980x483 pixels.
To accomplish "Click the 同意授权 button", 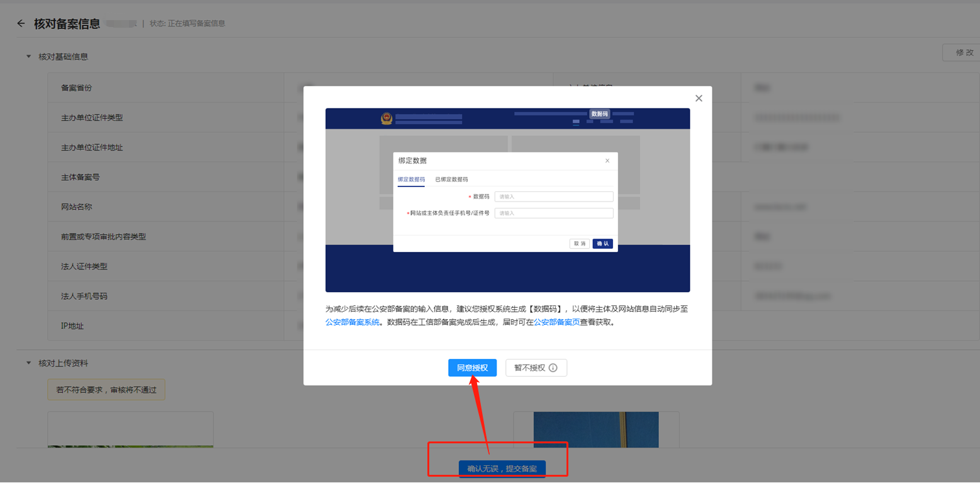I will [x=472, y=368].
